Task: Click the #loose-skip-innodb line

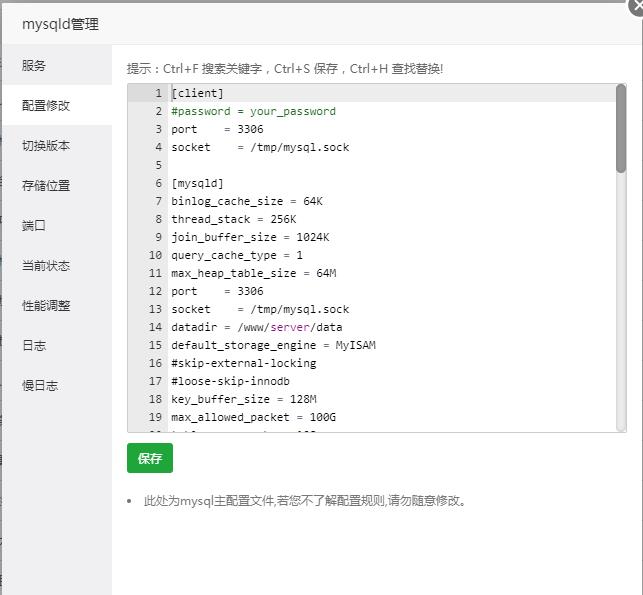Action: tap(230, 381)
